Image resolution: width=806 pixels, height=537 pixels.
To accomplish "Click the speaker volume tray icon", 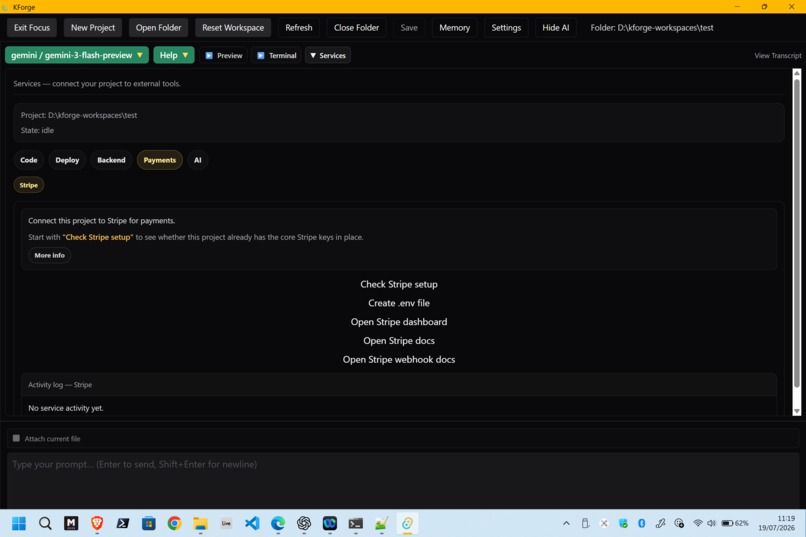I will pyautogui.click(x=711, y=523).
